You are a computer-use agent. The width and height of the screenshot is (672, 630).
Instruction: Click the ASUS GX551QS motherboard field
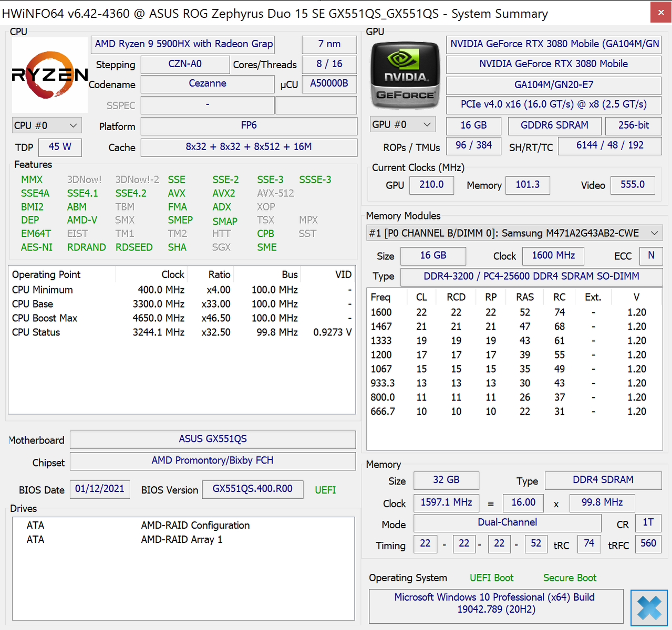coord(213,439)
